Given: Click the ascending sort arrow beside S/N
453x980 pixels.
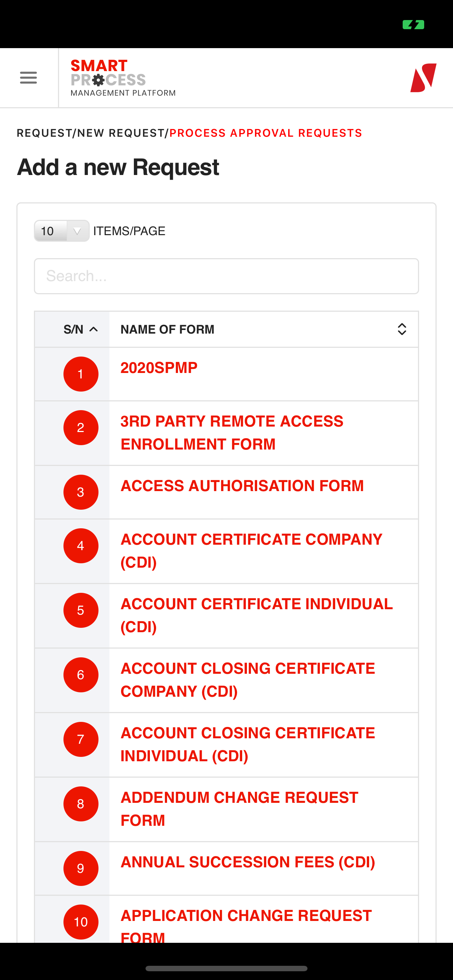Looking at the screenshot, I should click(x=93, y=329).
